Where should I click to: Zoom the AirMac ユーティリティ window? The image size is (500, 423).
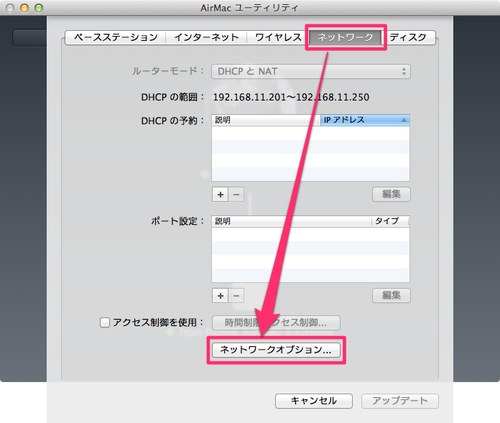39,8
